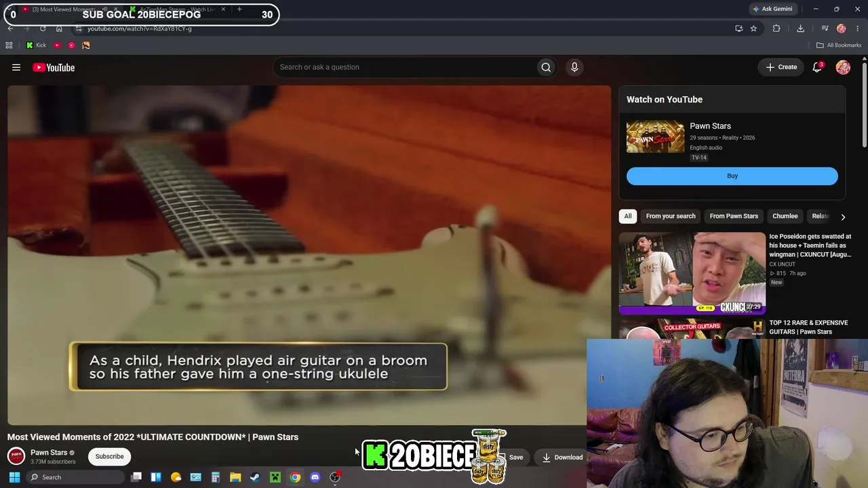
Task: Close the Most Viewed Moments tab
Action: (116, 9)
